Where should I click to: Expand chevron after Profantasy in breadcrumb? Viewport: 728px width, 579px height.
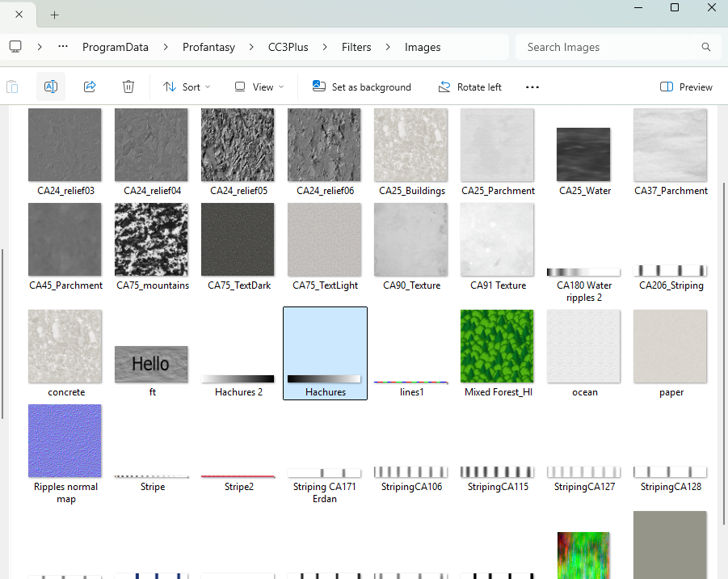click(252, 47)
